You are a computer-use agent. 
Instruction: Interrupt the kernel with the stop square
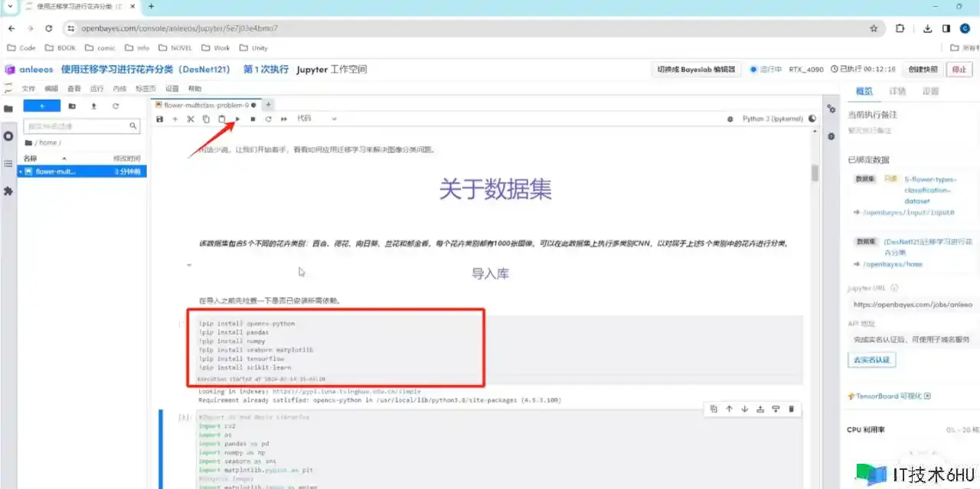tap(253, 119)
